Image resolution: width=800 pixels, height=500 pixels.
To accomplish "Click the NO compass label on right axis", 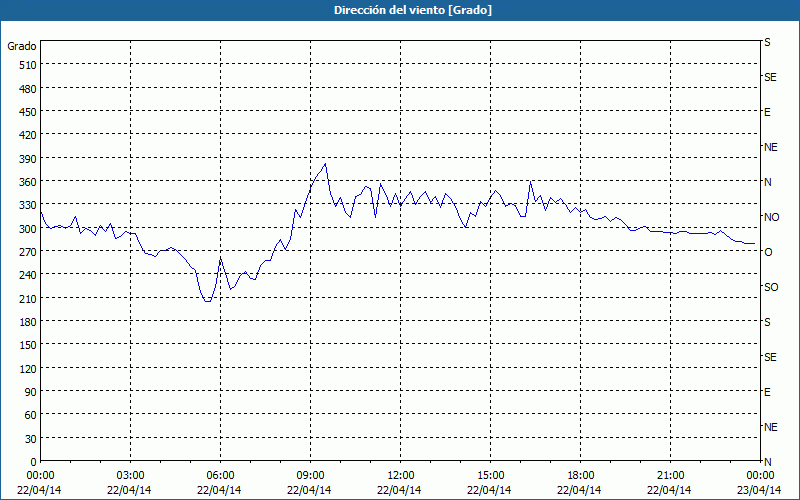I will (x=771, y=217).
